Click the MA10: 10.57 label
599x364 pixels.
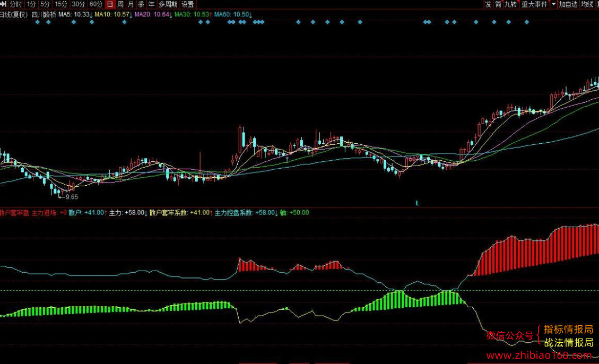(x=114, y=14)
